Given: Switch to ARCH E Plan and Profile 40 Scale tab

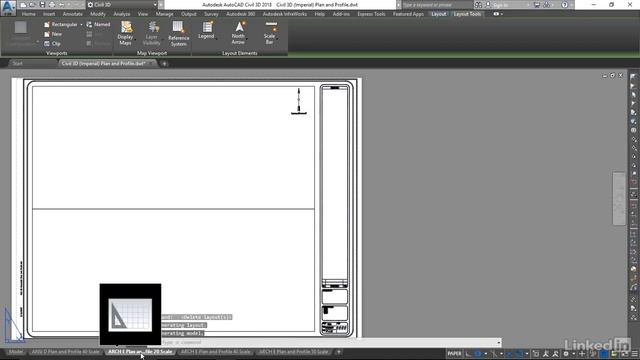Looking at the screenshot, I should point(216,352).
